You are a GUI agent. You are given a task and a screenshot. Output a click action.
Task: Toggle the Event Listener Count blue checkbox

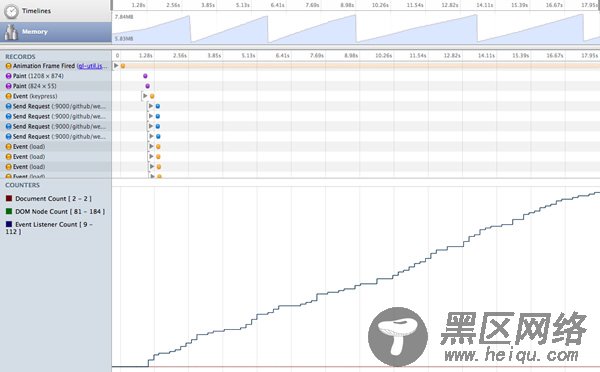click(x=9, y=224)
